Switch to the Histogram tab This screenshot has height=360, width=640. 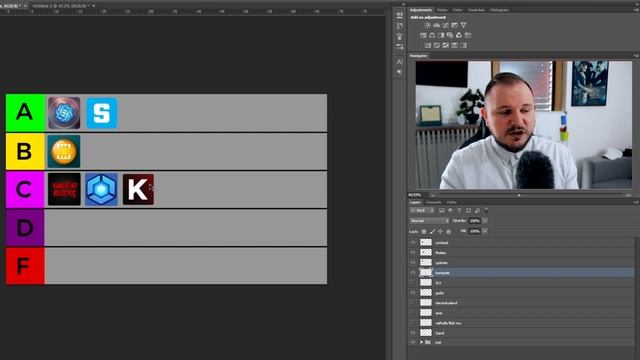click(499, 10)
